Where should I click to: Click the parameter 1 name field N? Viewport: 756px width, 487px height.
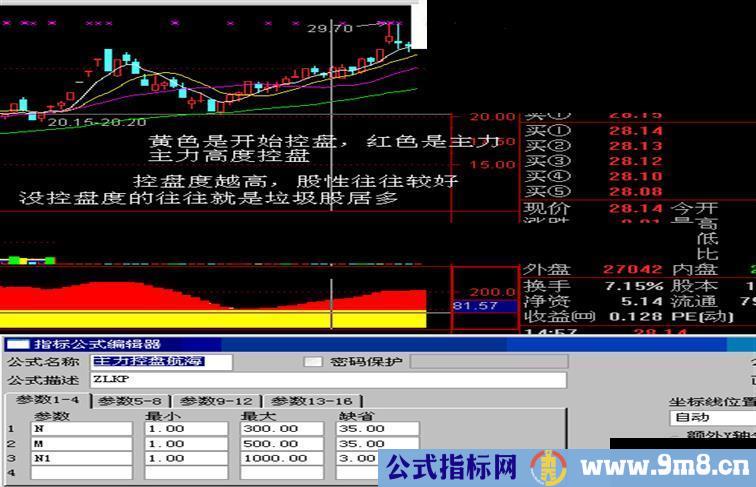click(80, 428)
